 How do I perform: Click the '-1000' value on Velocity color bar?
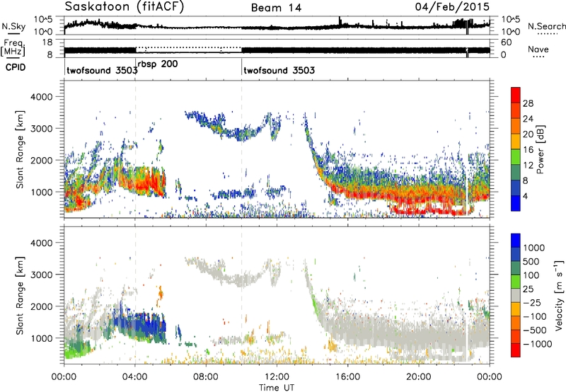click(x=538, y=344)
